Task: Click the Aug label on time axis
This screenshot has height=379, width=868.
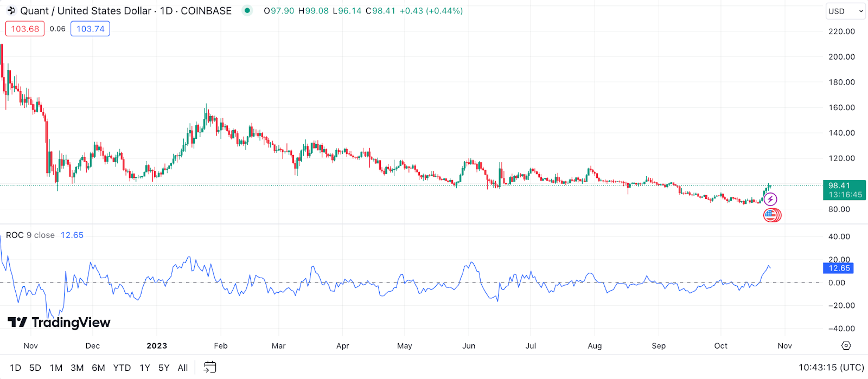Action: coord(595,345)
